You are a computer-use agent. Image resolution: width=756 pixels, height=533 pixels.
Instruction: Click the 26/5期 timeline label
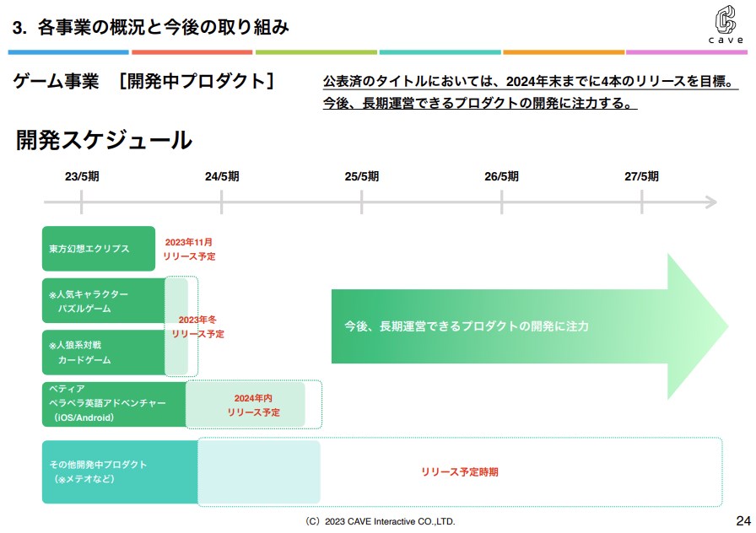(x=501, y=177)
